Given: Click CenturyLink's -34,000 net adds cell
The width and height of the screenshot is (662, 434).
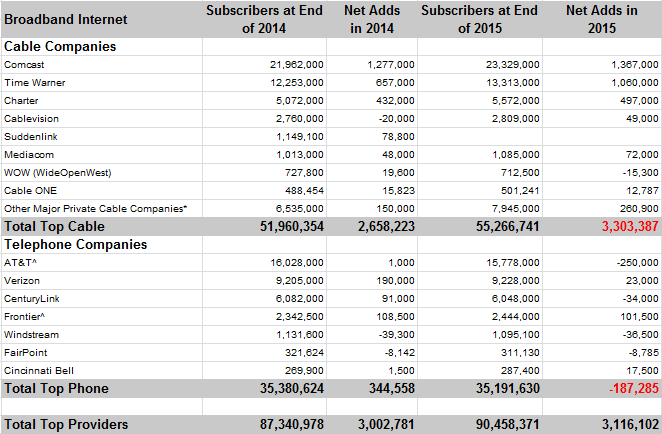Looking at the screenshot, I should 640,299.
